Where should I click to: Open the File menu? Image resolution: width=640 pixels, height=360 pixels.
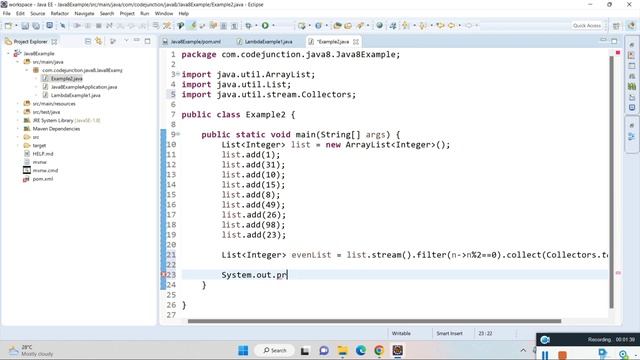tap(7, 13)
